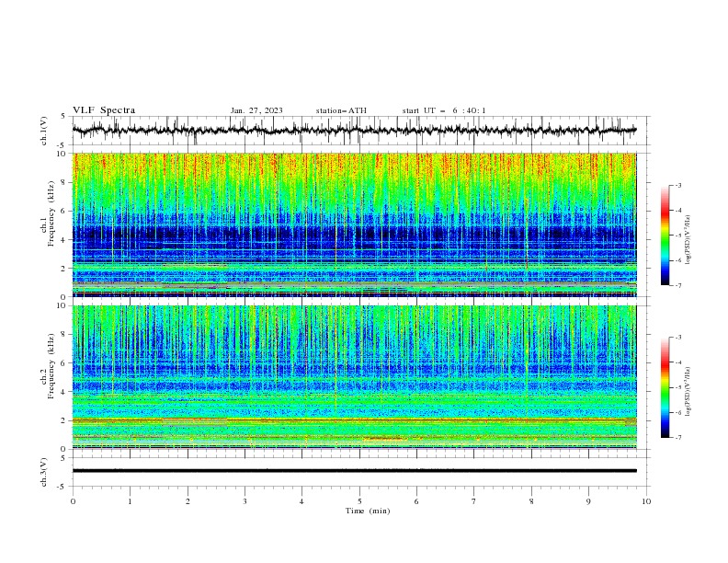Click the lower colorbar 'log(PSD)(V²/Hz)' label
The image size is (728, 563).
coord(688,391)
